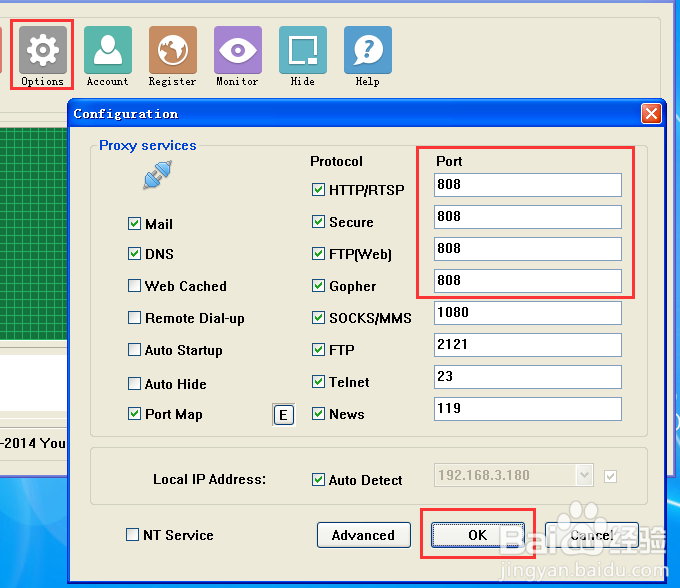Open the Local IP Address dropdown
Viewport: 680px width, 588px height.
(584, 475)
